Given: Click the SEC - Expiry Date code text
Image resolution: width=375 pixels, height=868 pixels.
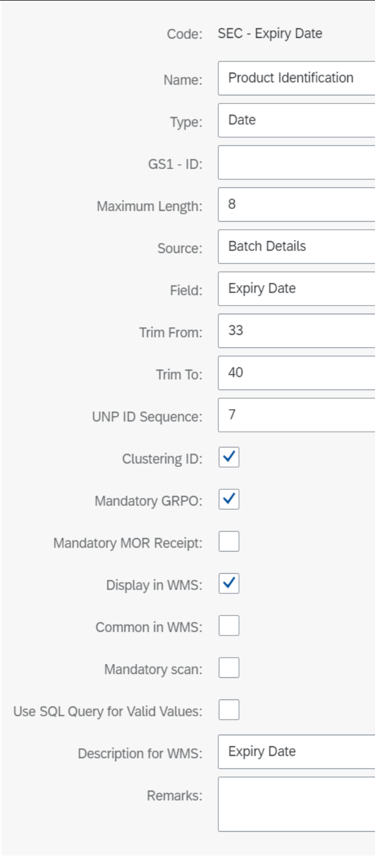Looking at the screenshot, I should point(270,34).
